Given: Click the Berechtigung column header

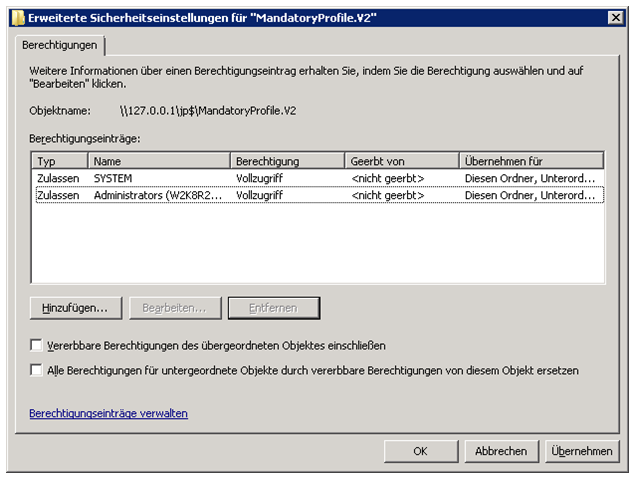Looking at the screenshot, I should click(288, 161).
